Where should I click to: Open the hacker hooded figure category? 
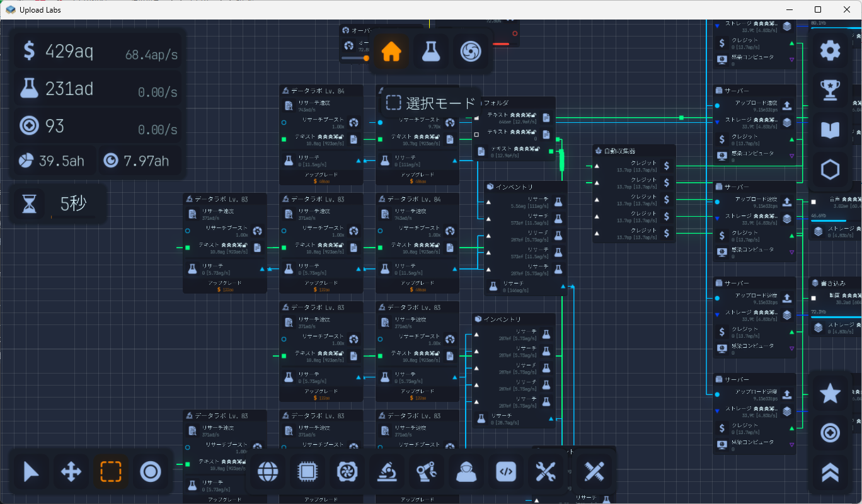pyautogui.click(x=466, y=472)
